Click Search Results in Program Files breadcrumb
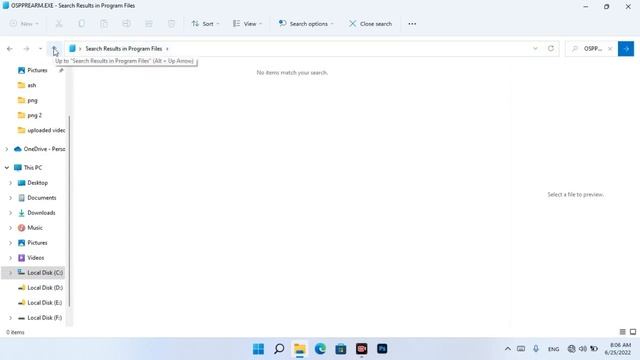Viewport: 640px width, 360px height. point(124,49)
